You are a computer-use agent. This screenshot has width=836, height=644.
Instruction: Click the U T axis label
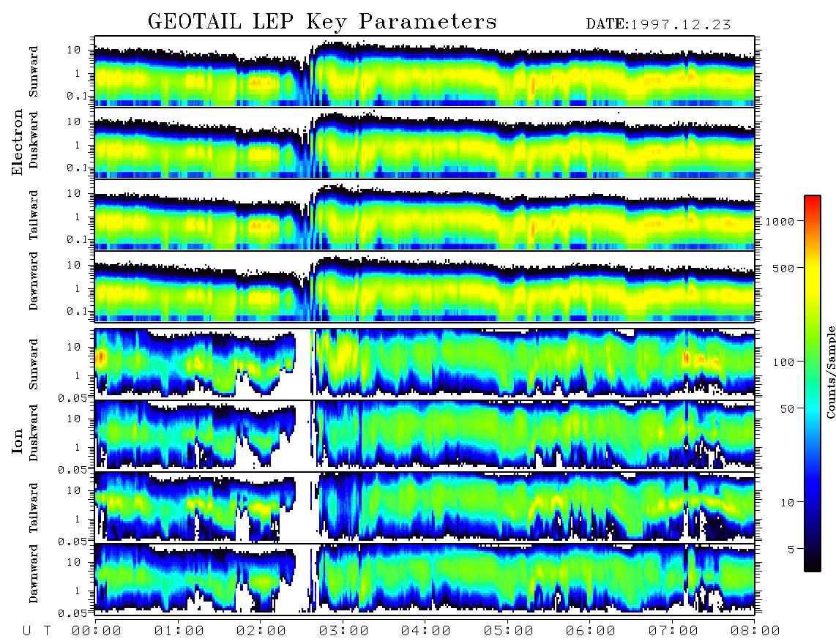pos(37,631)
